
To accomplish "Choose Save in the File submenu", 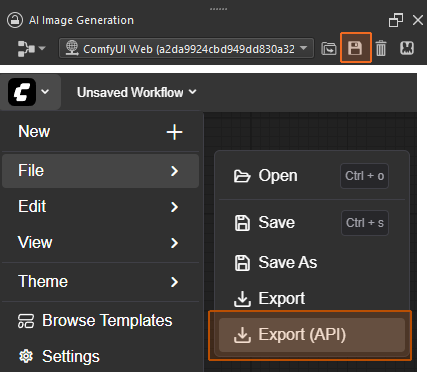I will pos(312,223).
